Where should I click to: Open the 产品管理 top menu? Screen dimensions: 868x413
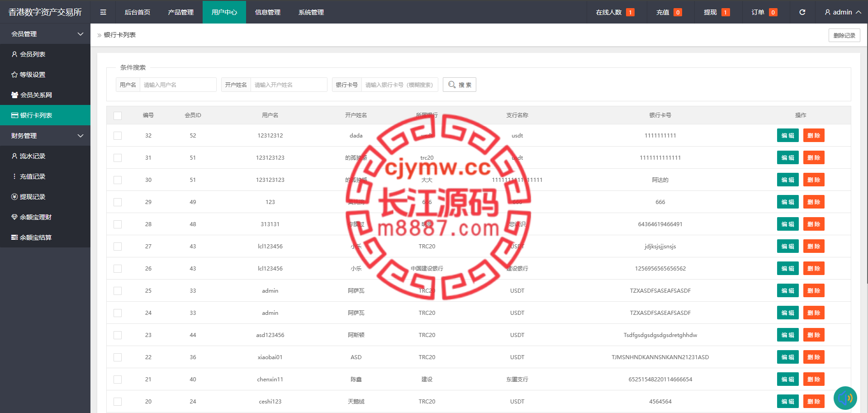point(181,12)
